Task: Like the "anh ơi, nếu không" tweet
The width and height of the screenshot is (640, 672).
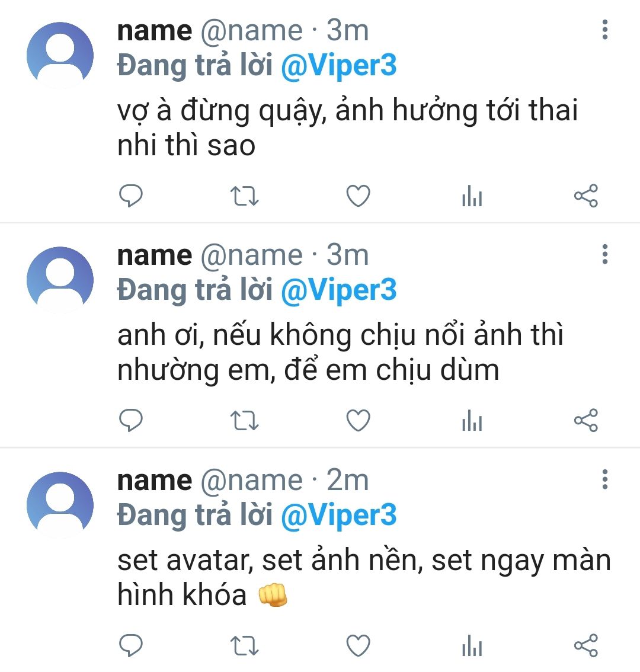Action: click(358, 421)
